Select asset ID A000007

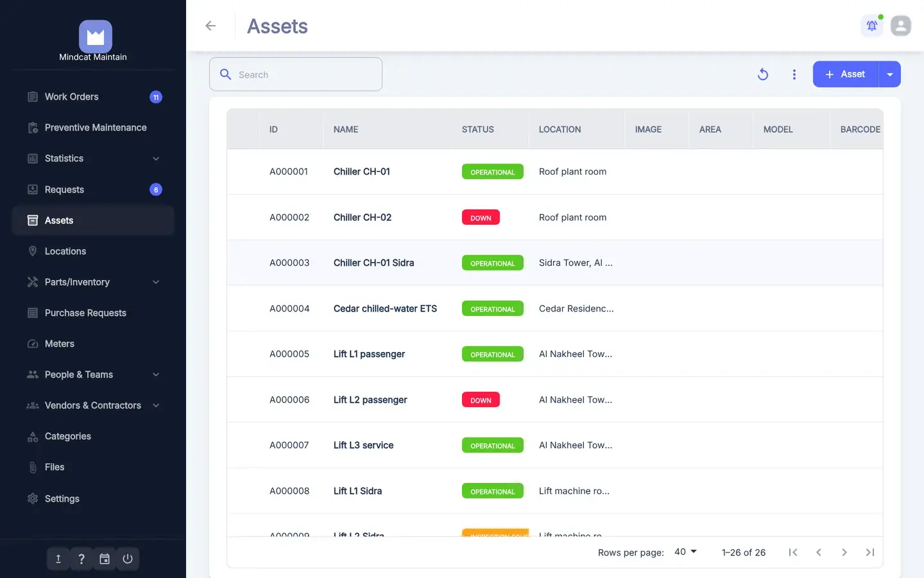pyautogui.click(x=289, y=445)
